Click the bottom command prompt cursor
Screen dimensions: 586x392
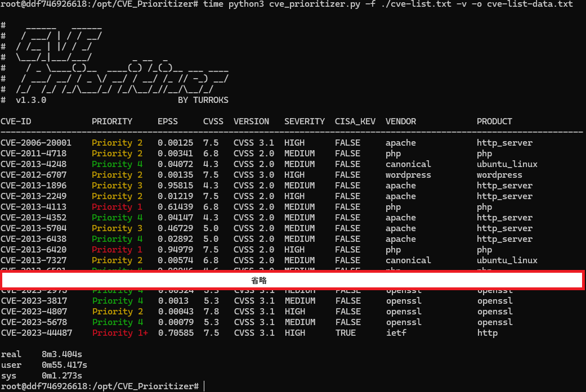204,386
